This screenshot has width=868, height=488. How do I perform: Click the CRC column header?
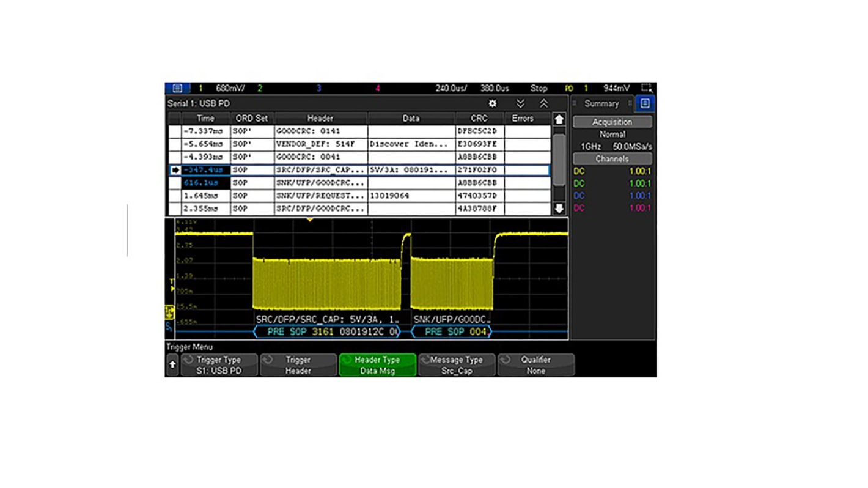pyautogui.click(x=479, y=119)
